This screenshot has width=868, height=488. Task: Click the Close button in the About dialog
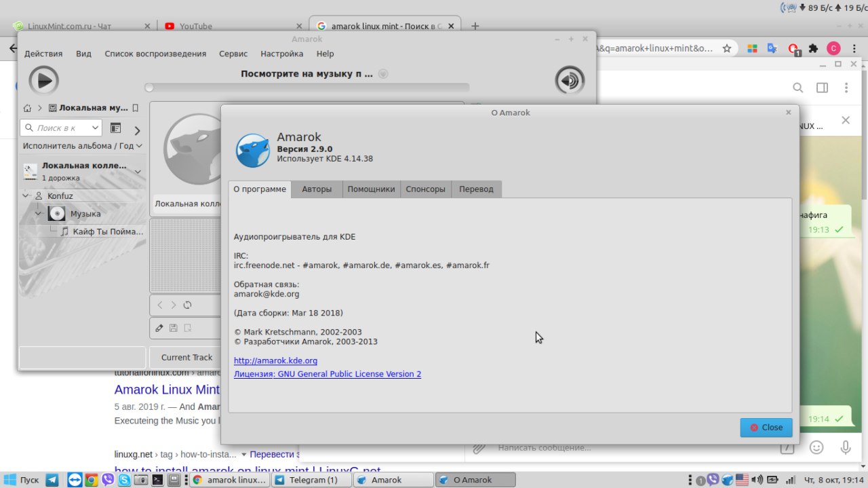pyautogui.click(x=766, y=428)
